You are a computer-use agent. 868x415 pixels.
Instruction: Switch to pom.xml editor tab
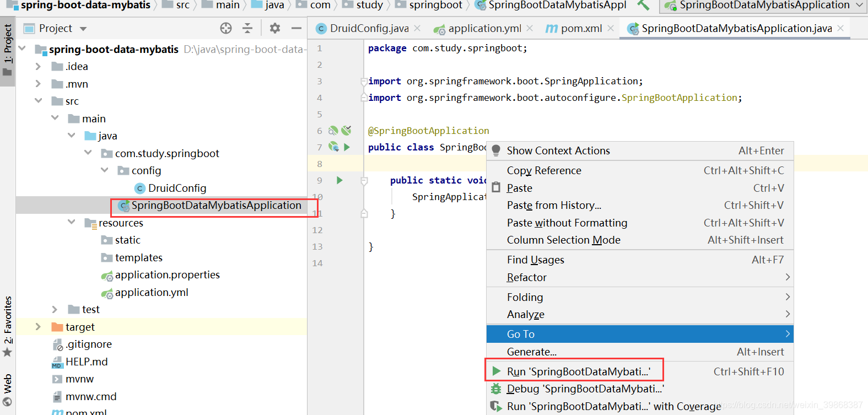574,28
